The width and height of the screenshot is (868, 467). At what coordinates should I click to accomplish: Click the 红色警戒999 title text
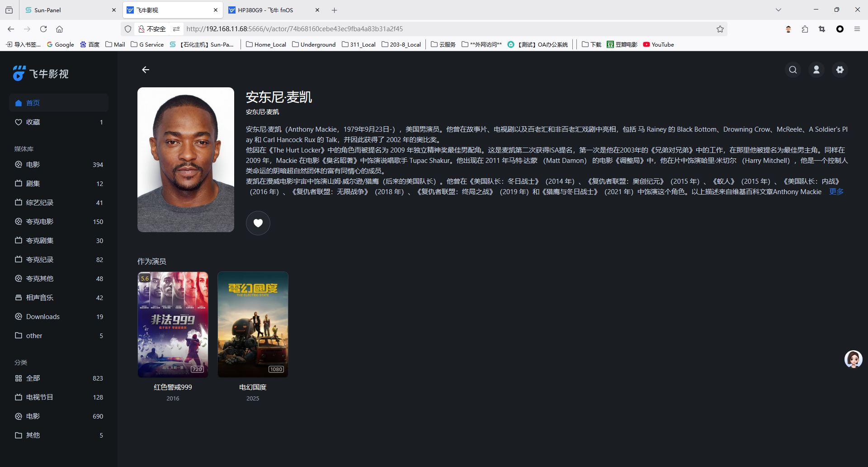click(173, 387)
